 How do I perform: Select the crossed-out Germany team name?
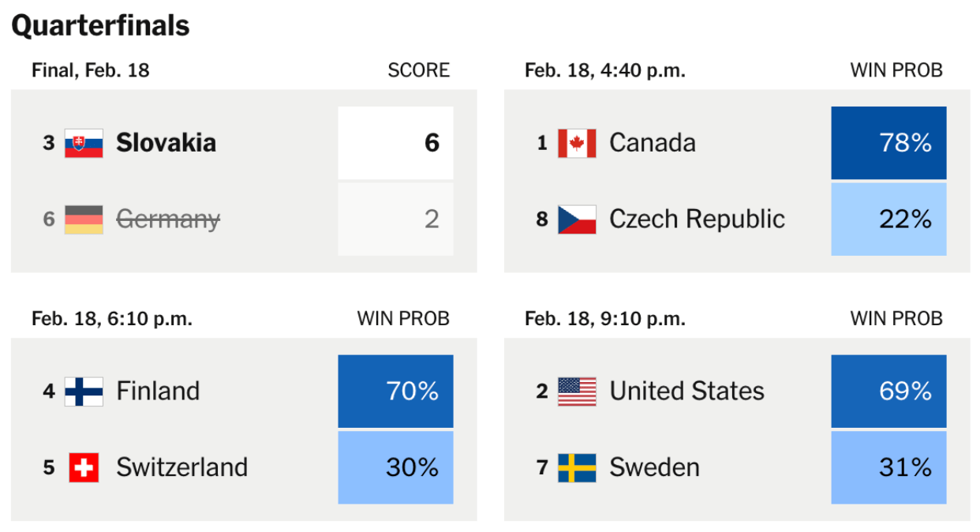click(168, 219)
